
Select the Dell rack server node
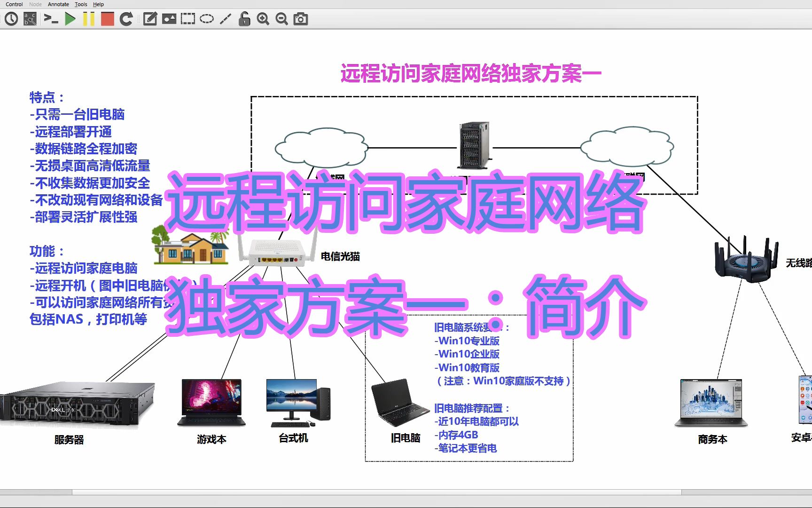78,404
